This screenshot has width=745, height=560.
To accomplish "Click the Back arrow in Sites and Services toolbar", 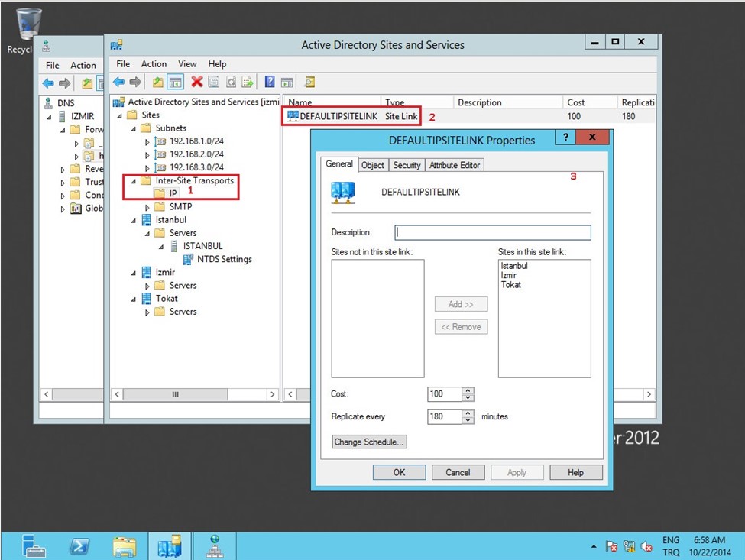I will point(118,83).
